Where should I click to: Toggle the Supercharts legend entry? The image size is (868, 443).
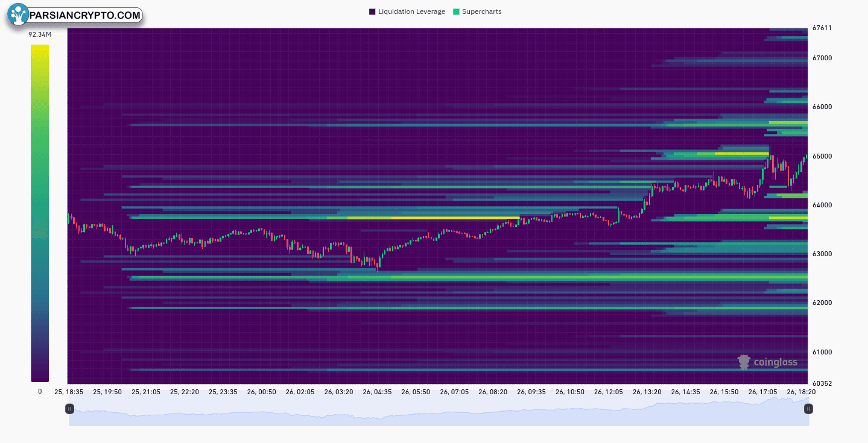click(477, 11)
